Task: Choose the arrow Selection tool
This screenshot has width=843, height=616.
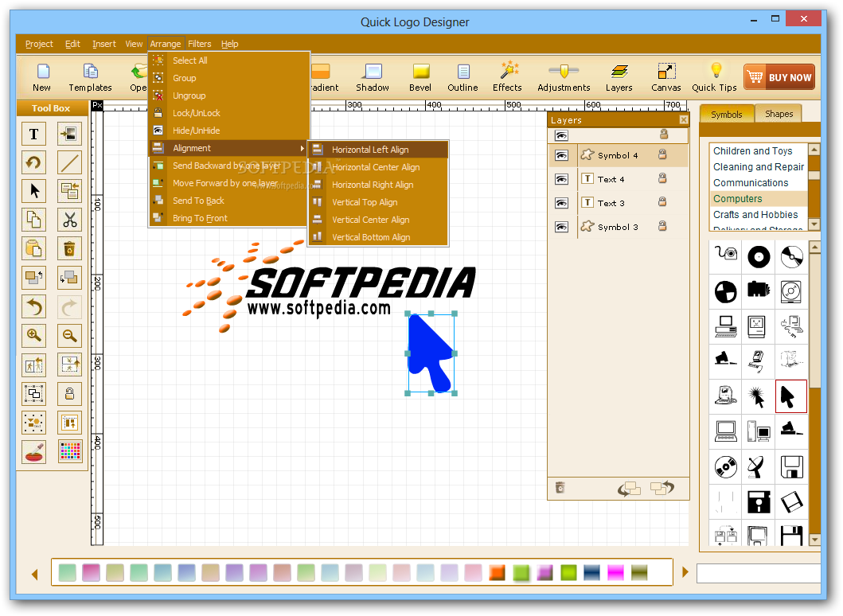Action: point(34,191)
